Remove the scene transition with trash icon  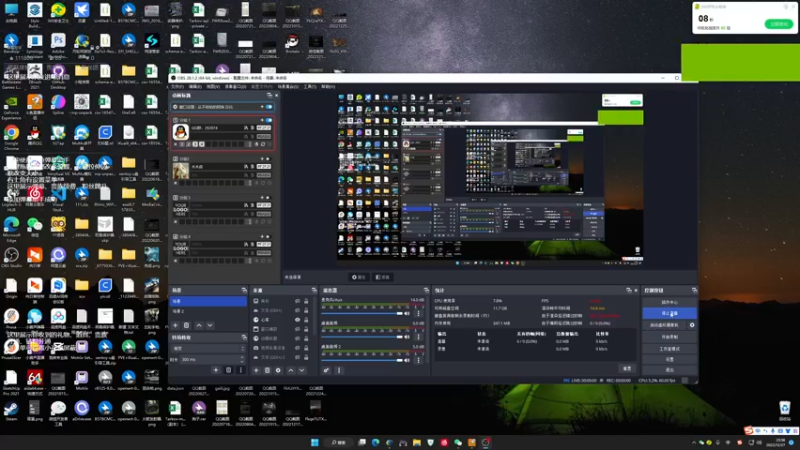[228, 370]
